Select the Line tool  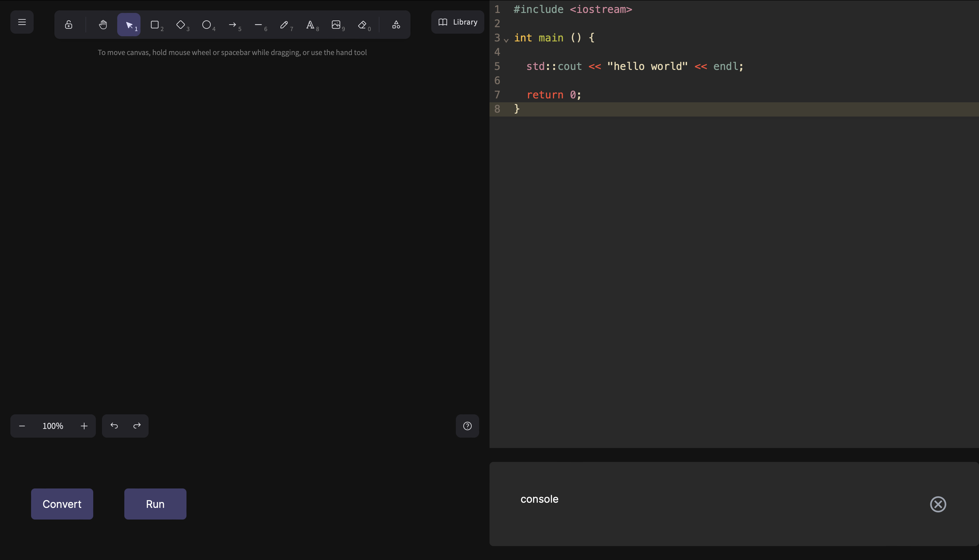[258, 25]
